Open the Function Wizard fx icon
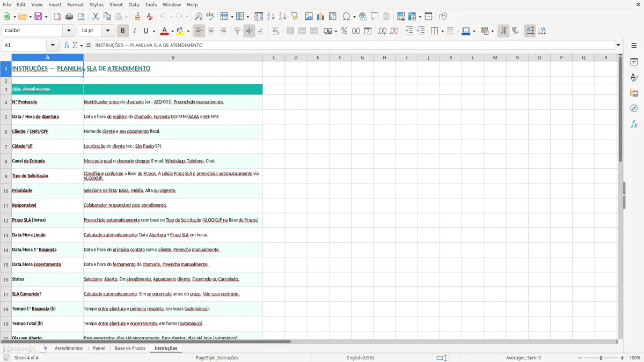 tap(67, 46)
